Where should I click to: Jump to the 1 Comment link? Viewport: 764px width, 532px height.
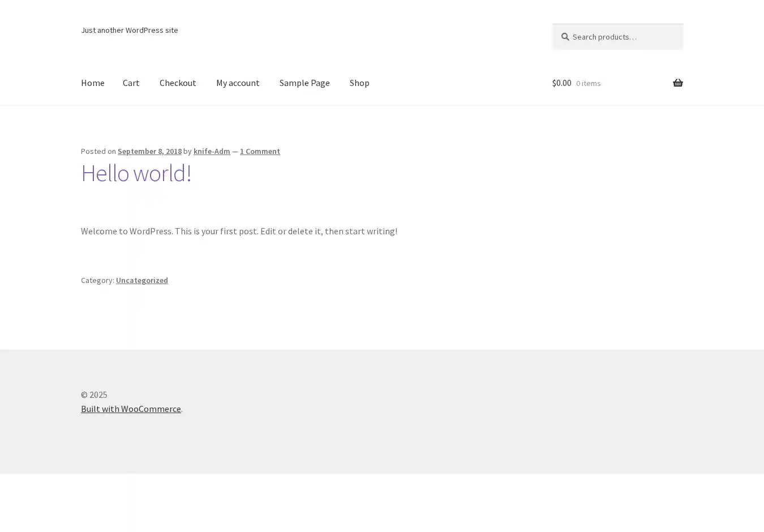[260, 151]
